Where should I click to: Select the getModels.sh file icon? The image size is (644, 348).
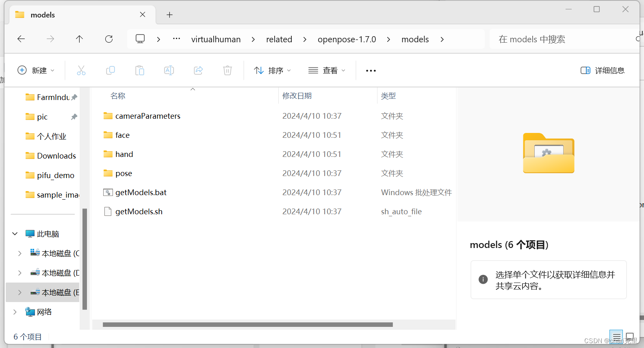point(108,211)
